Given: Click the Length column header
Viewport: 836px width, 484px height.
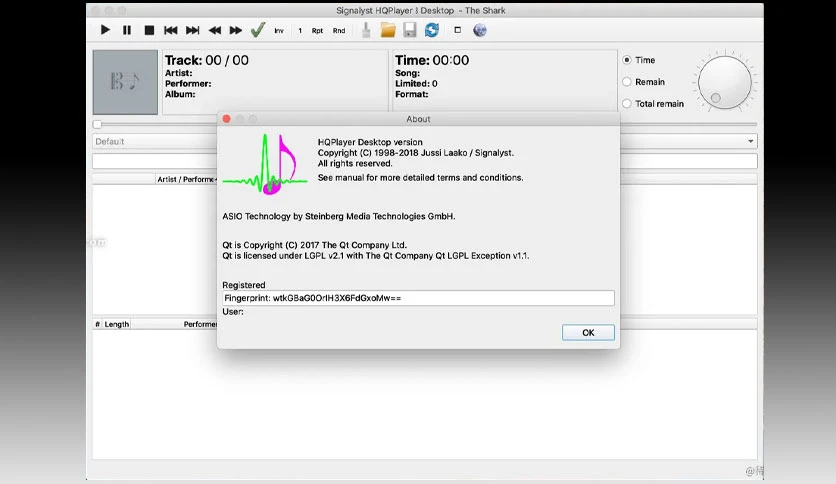Looking at the screenshot, I should tap(117, 324).
